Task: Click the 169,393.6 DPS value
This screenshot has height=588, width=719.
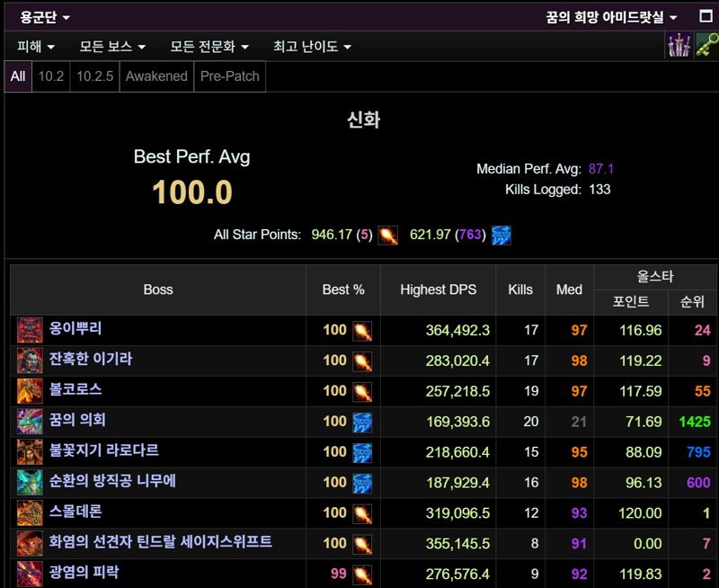Action: [x=457, y=422]
